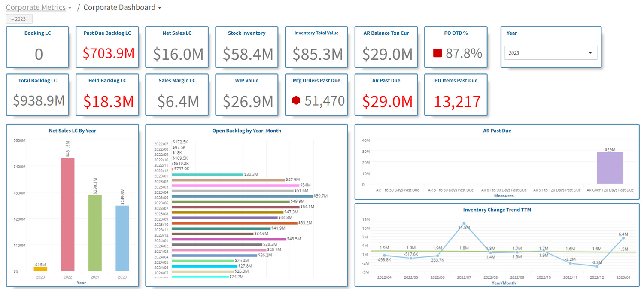Click the red hexagon Mfg Orders indicator
The image size is (644, 289).
coord(296,100)
